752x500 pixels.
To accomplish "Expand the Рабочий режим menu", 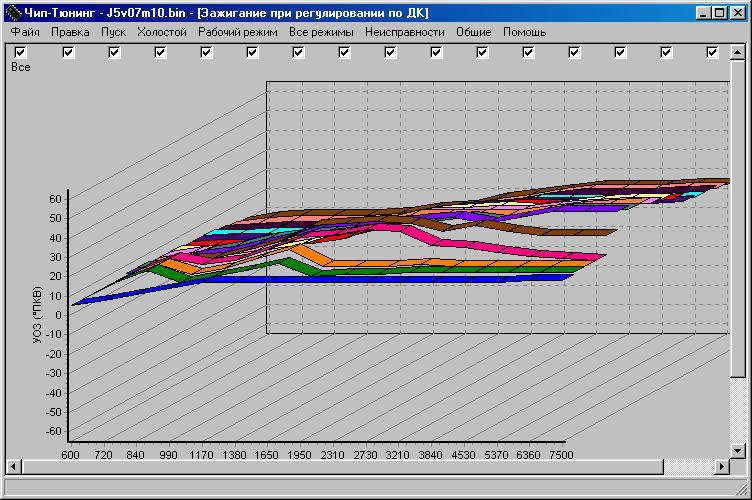I will point(238,32).
